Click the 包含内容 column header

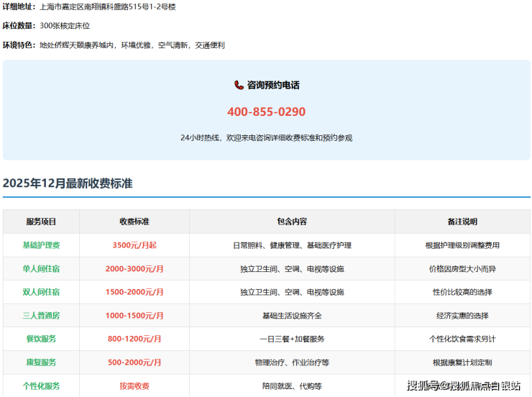[292, 222]
